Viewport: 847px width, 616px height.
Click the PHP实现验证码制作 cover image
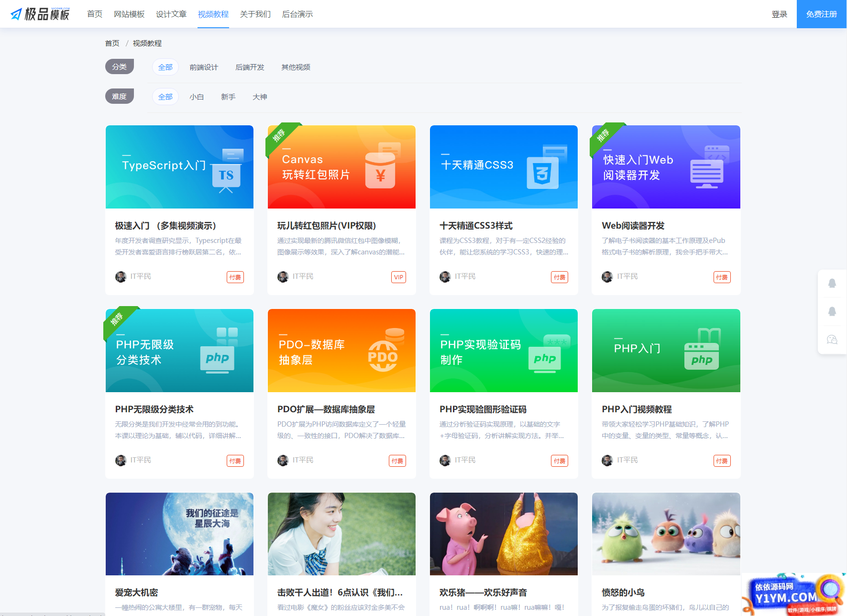pyautogui.click(x=504, y=351)
